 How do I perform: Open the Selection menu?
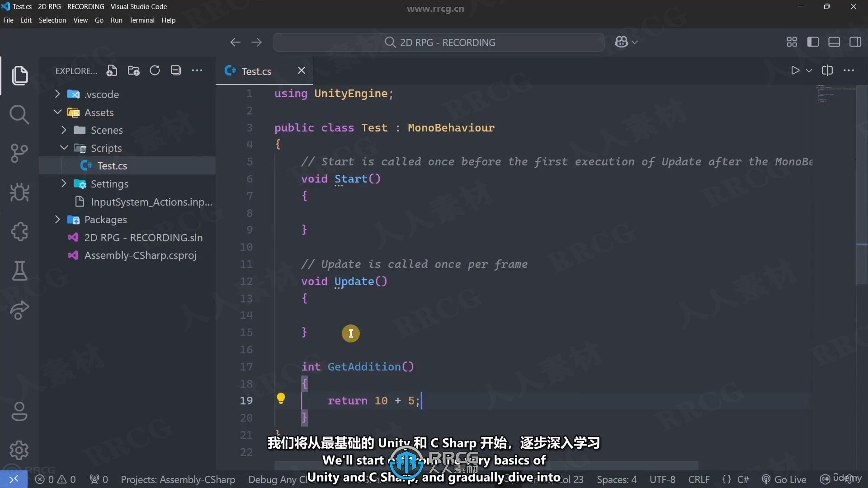52,20
